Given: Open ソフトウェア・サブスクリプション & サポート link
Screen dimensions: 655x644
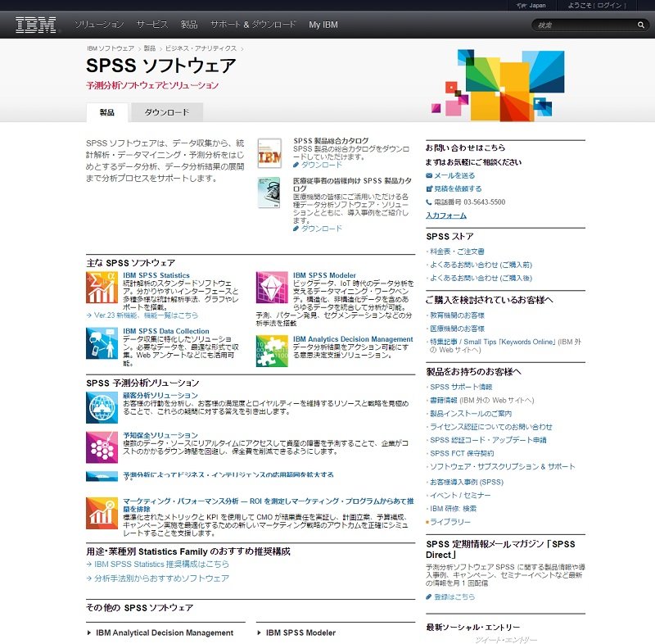Looking at the screenshot, I should point(503,467).
